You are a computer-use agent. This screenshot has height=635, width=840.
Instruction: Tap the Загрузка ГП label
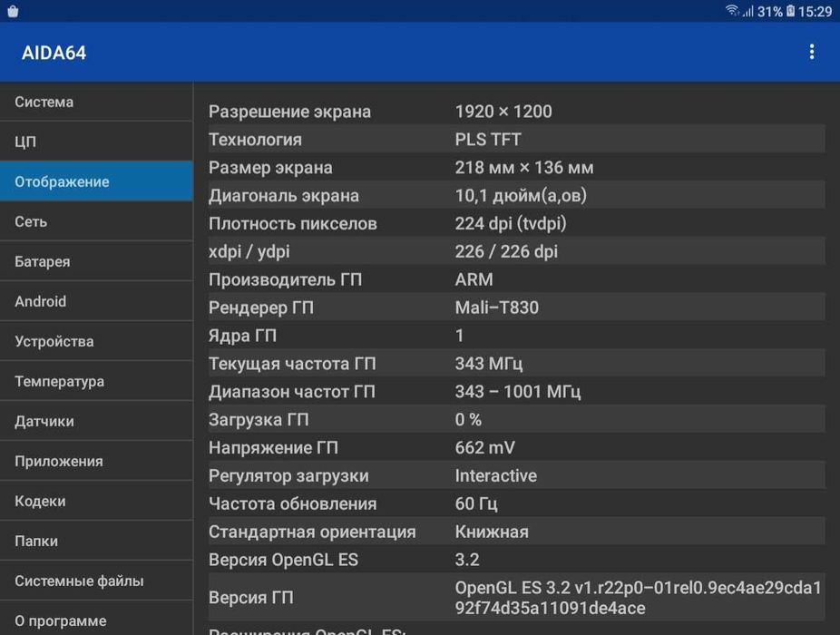pos(259,420)
